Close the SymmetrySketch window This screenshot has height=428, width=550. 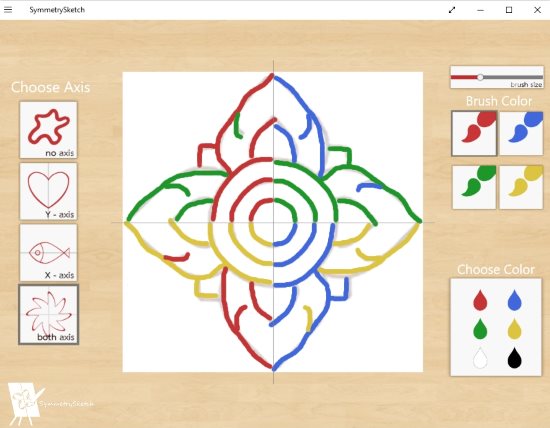coord(537,10)
